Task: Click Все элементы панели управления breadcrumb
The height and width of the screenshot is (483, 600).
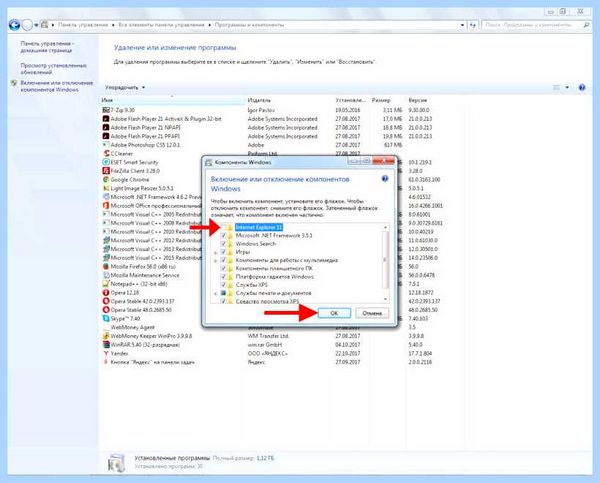Action: [161, 25]
